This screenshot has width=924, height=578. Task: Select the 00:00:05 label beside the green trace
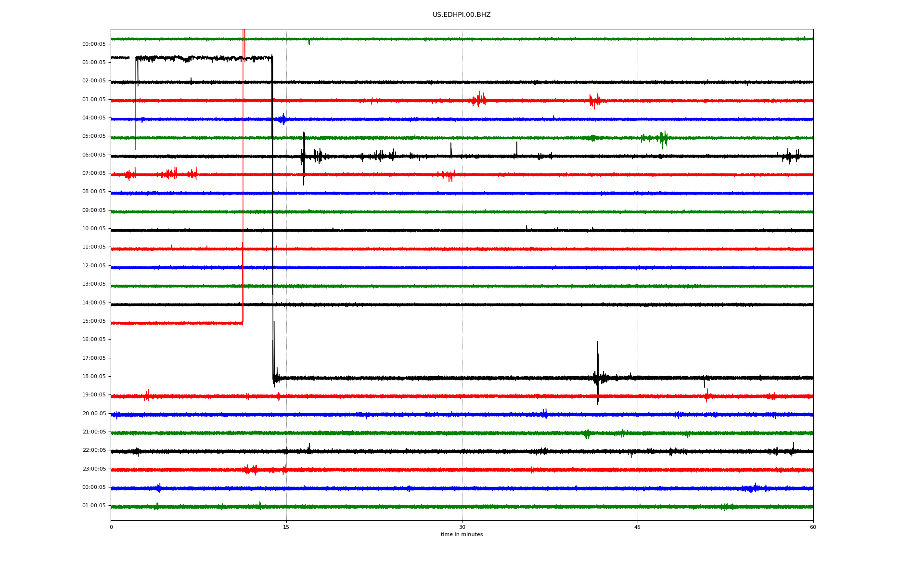click(94, 44)
